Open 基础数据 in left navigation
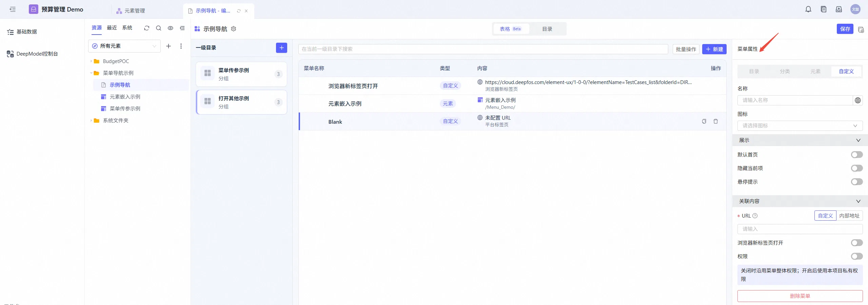This screenshot has width=868, height=305. point(22,32)
